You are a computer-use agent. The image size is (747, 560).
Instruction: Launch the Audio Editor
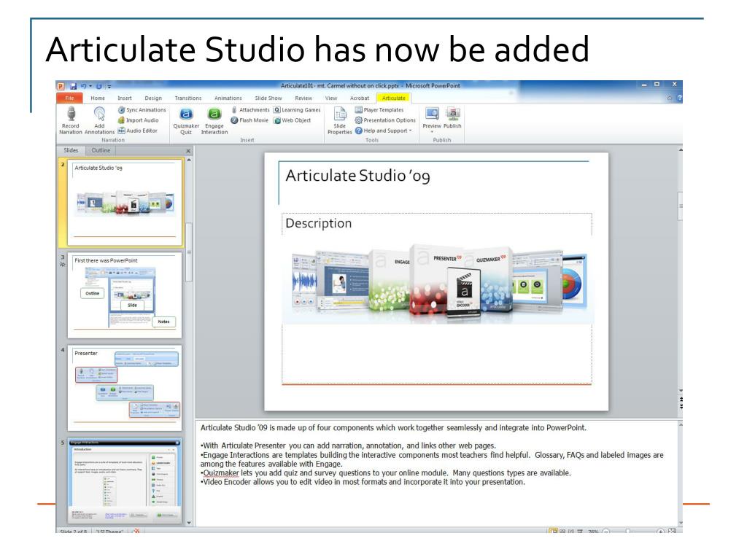pyautogui.click(x=137, y=131)
